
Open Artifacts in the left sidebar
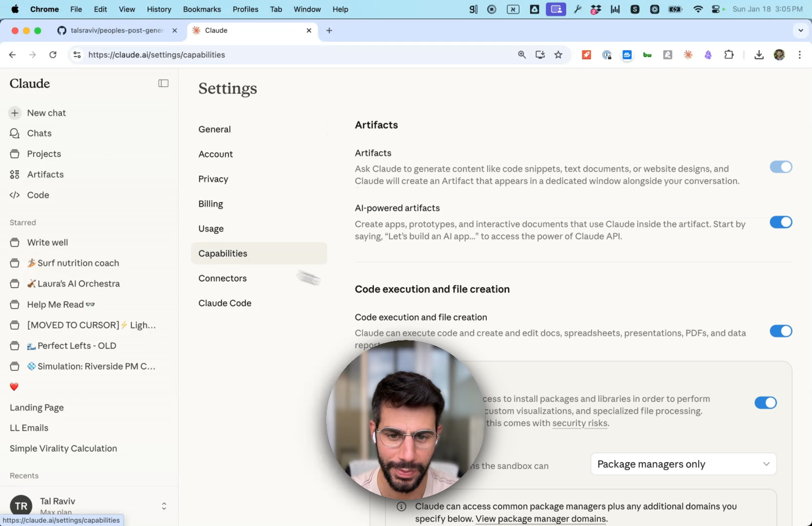point(45,174)
